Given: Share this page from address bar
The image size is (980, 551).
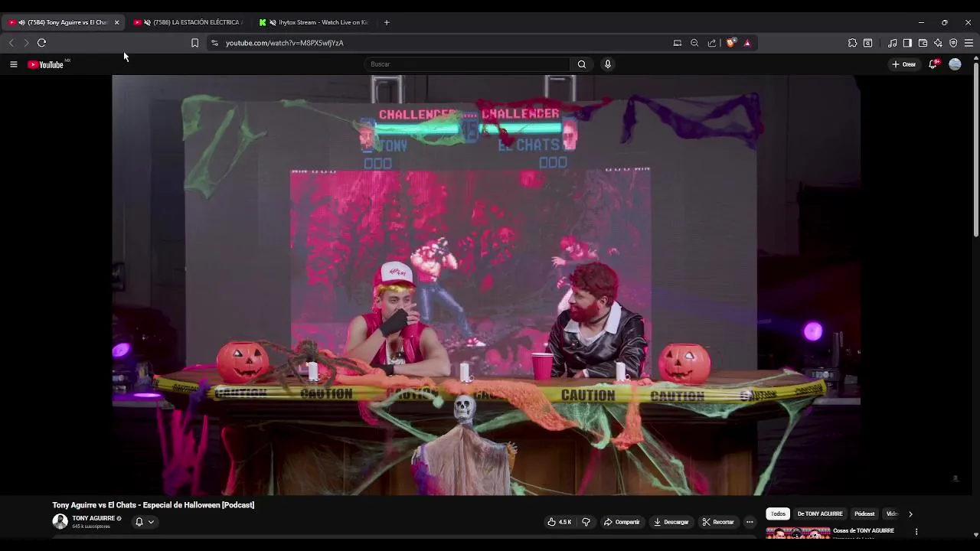Looking at the screenshot, I should [712, 43].
